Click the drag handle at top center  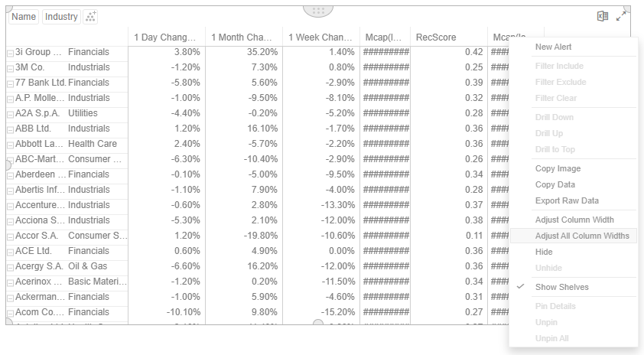tap(318, 11)
